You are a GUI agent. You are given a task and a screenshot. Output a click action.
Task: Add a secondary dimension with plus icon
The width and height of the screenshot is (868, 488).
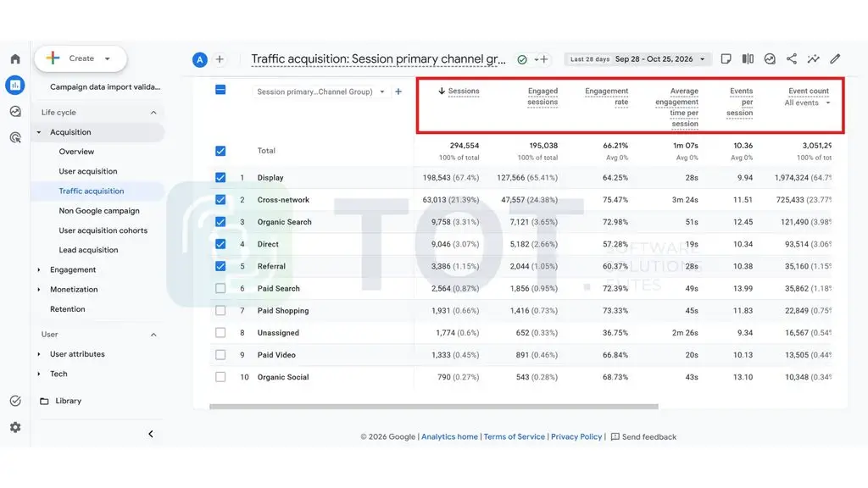pyautogui.click(x=398, y=91)
